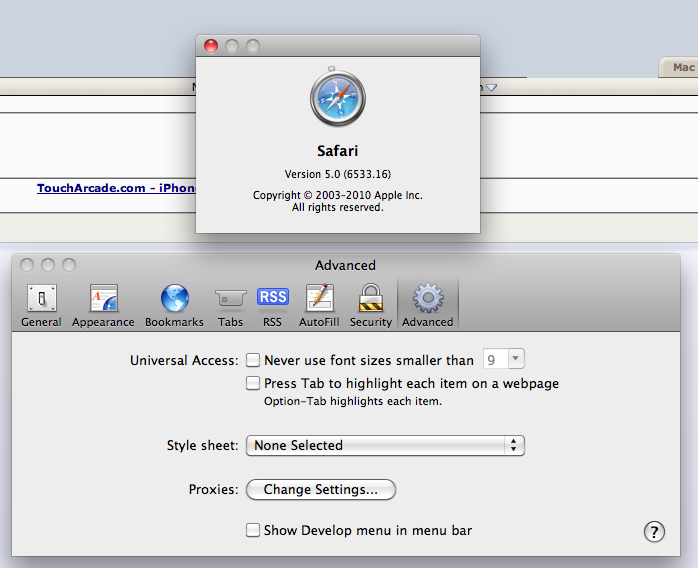
Task: Click the Advanced window title text
Action: (x=345, y=265)
